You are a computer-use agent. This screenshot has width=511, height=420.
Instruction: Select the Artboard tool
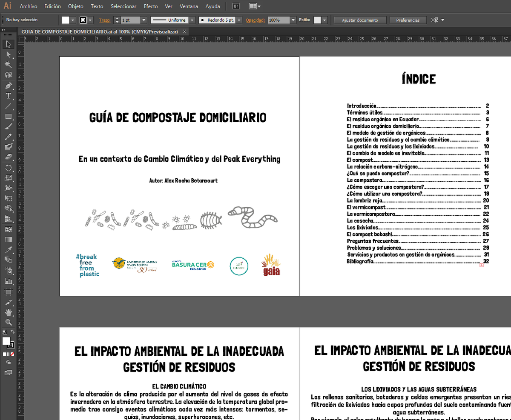(8, 292)
